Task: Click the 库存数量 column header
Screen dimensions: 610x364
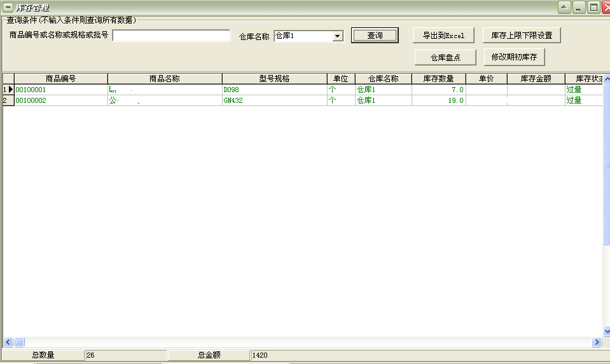Action: (438, 79)
